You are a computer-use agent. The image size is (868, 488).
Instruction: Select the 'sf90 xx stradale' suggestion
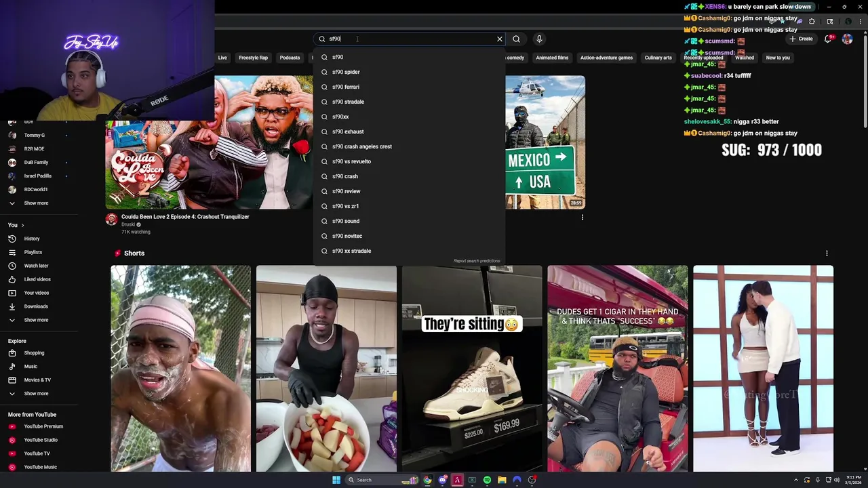[x=409, y=251]
